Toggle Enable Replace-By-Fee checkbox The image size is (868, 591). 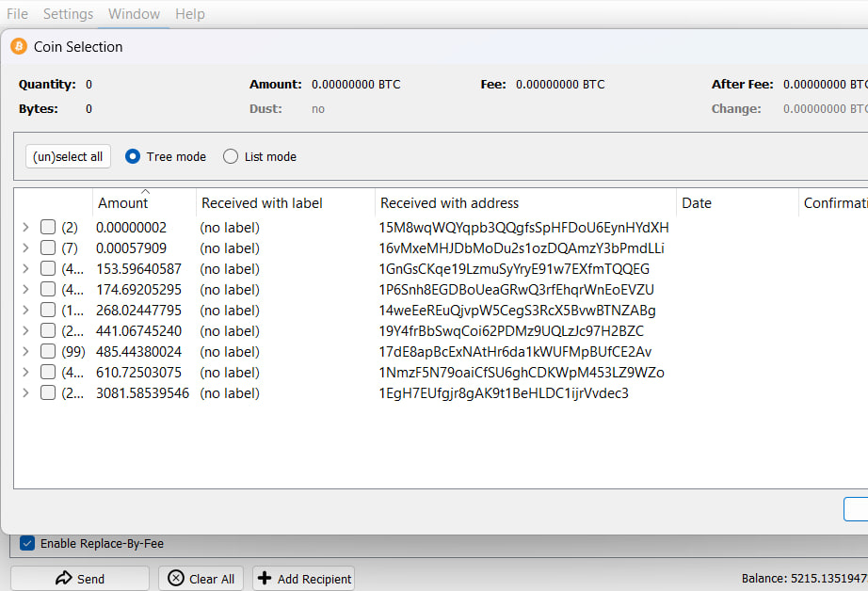[x=27, y=543]
